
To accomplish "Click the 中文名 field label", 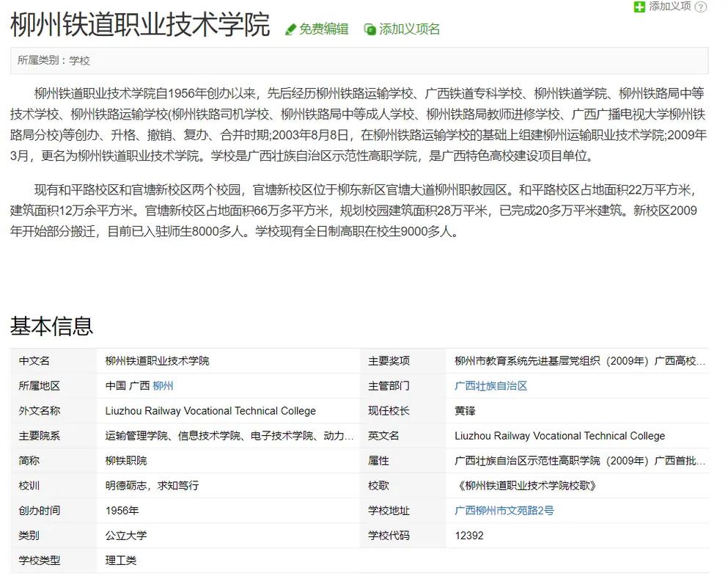I will (x=34, y=361).
